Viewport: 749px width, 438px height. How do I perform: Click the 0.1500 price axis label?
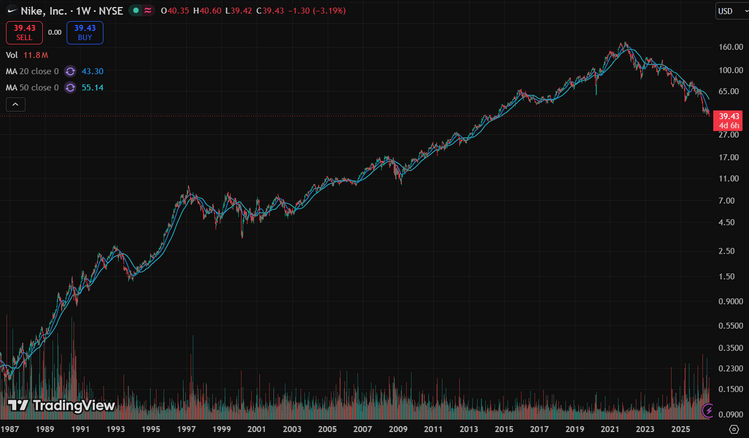(x=731, y=389)
